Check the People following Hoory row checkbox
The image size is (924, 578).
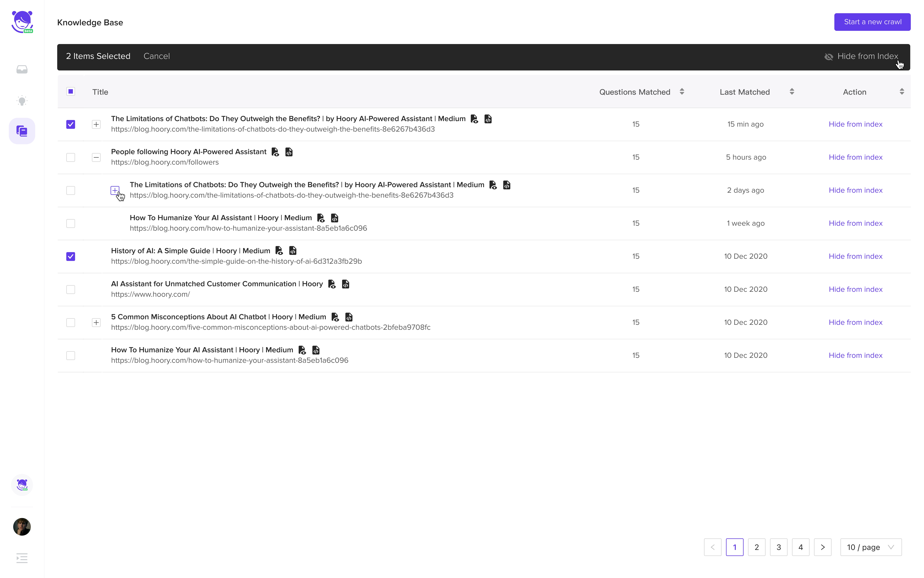point(71,157)
